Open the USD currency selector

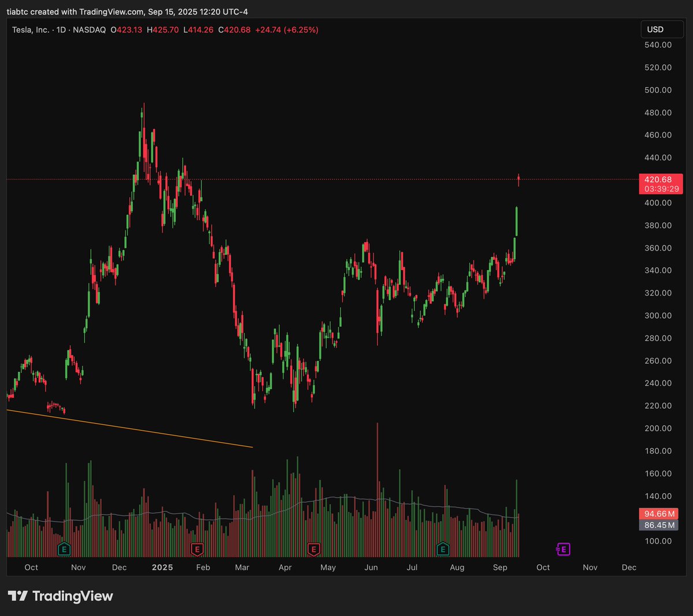point(662,29)
